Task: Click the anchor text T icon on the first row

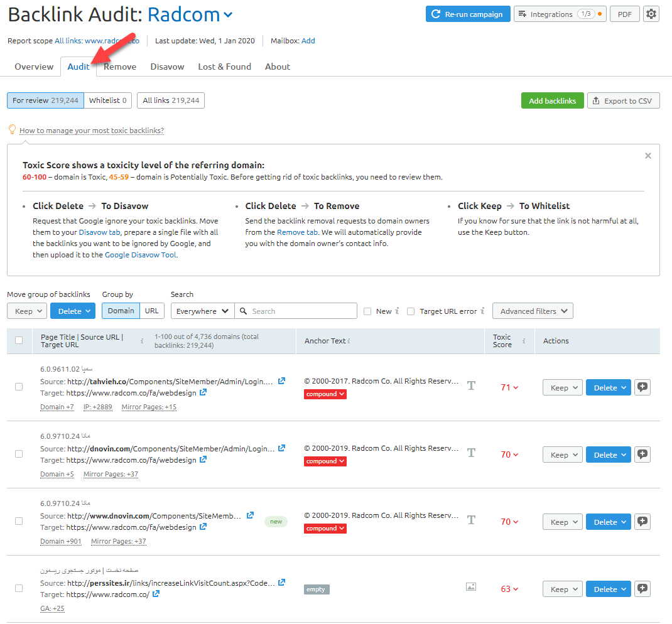Action: [x=471, y=386]
